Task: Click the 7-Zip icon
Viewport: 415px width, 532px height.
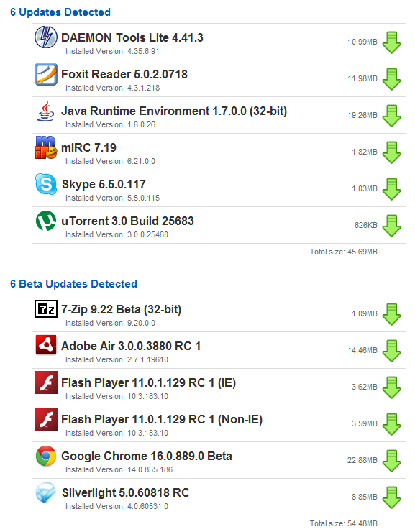Action: (46, 308)
